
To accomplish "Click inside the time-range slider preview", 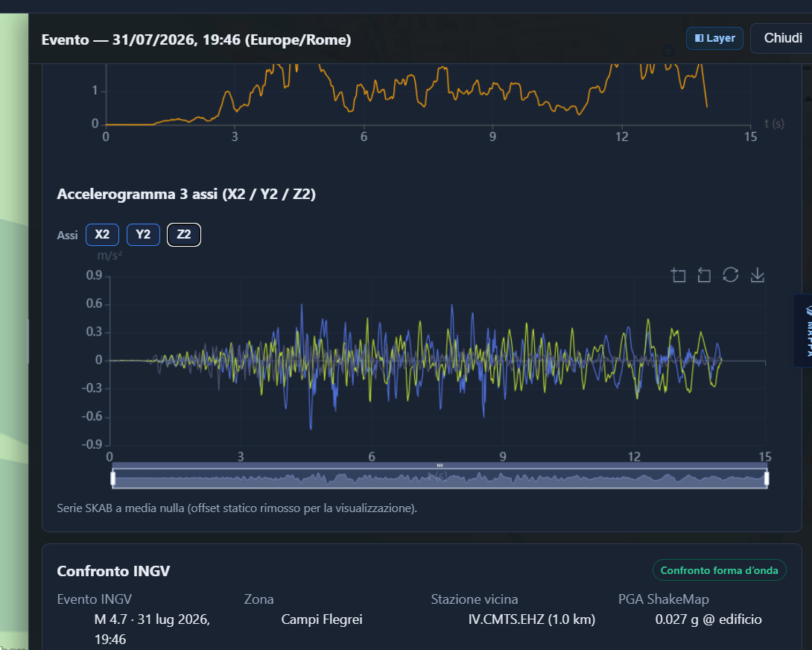I will point(440,479).
